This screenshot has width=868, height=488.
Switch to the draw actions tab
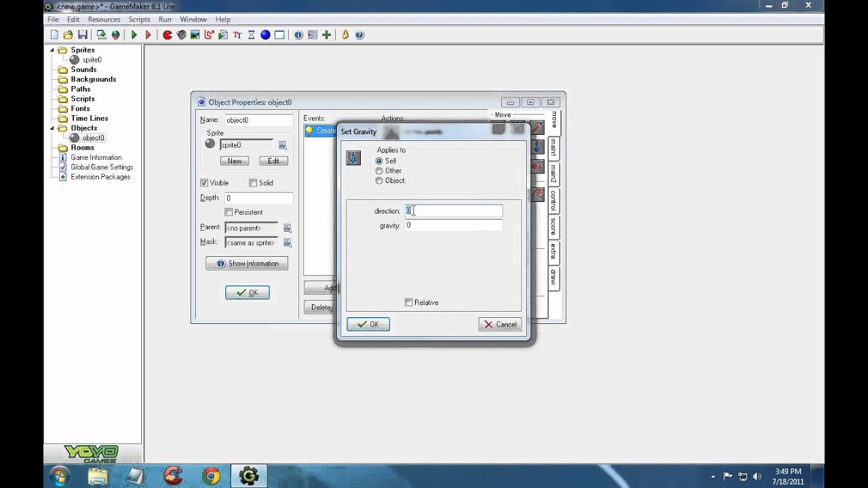[x=553, y=277]
